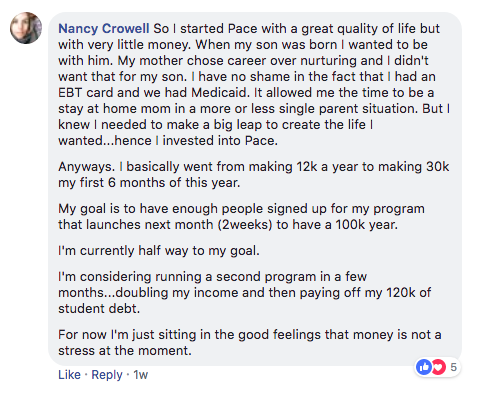Viewport: 495px width, 394px height.
Task: Click the text '100k year.' in the comment
Action: (366, 225)
